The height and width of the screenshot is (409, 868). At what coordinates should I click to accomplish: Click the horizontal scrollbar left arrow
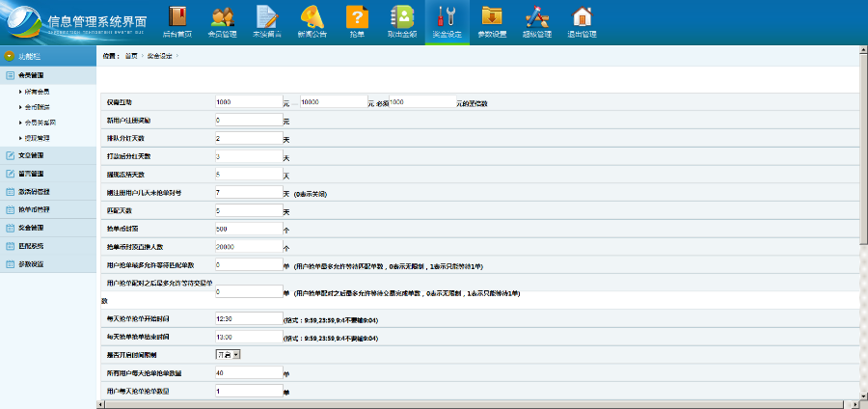100,404
